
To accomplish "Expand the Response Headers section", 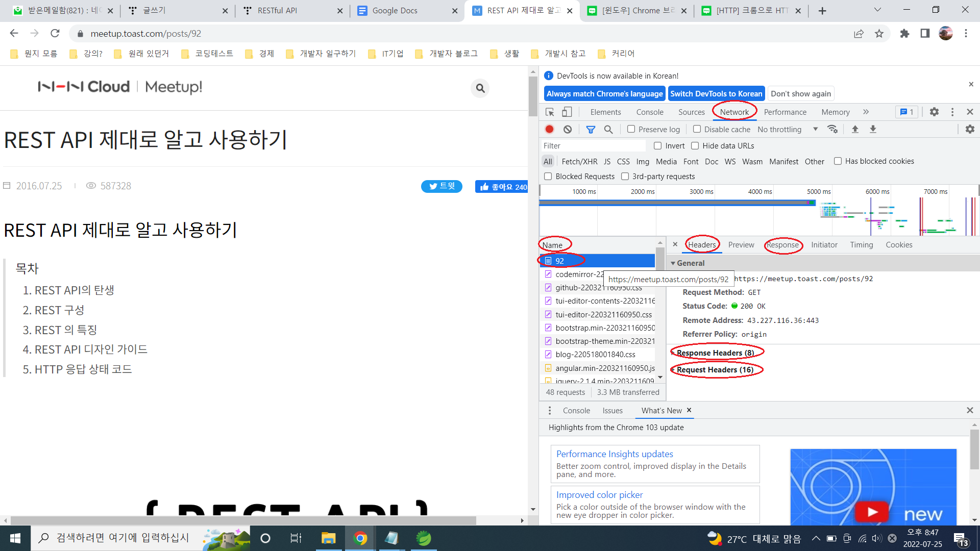I will (x=715, y=353).
